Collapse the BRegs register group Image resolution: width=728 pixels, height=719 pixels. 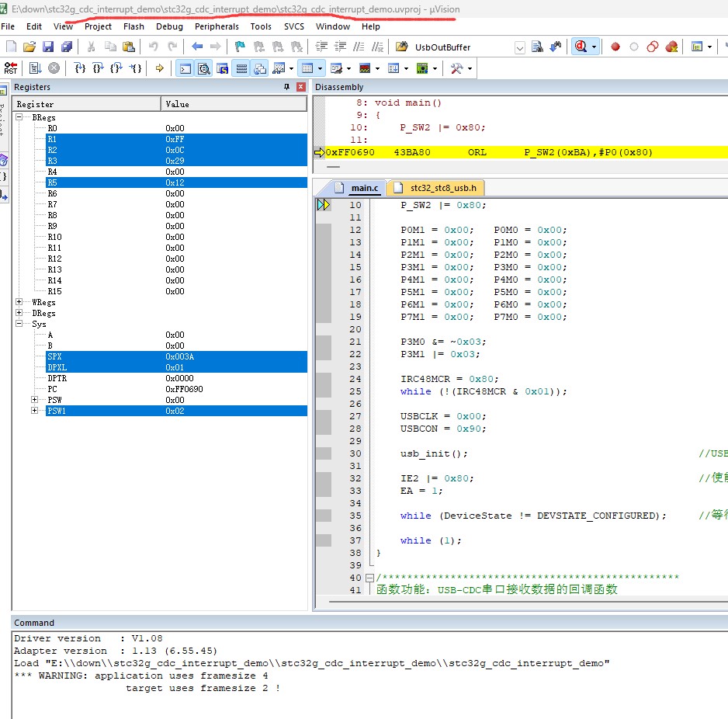19,117
